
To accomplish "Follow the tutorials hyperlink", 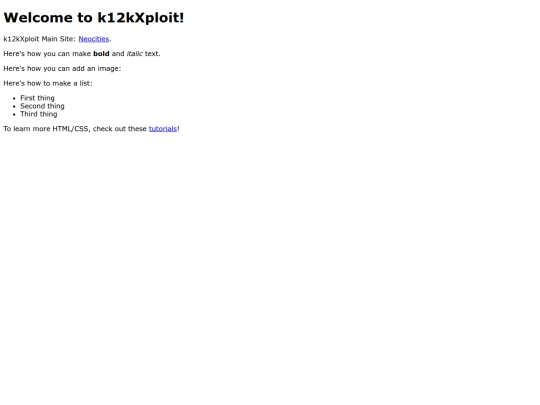I will point(163,129).
